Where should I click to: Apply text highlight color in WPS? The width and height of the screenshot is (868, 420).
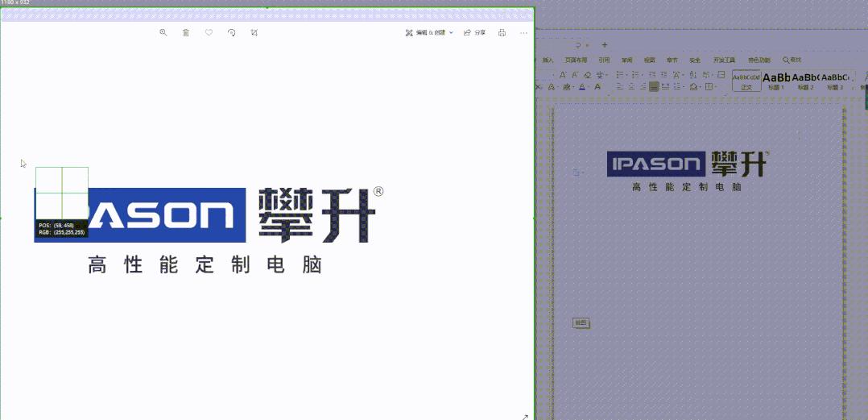tap(568, 86)
